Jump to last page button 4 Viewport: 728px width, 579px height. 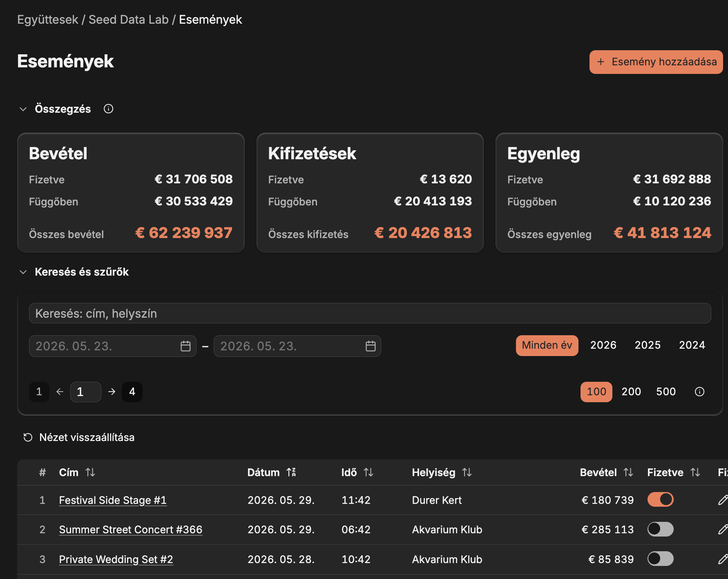tap(132, 392)
